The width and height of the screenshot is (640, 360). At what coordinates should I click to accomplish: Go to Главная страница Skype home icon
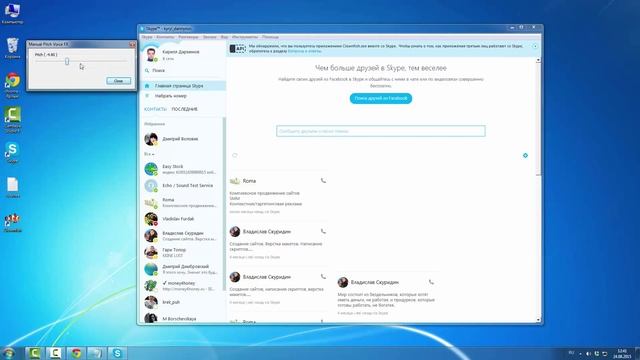pyautogui.click(x=147, y=86)
